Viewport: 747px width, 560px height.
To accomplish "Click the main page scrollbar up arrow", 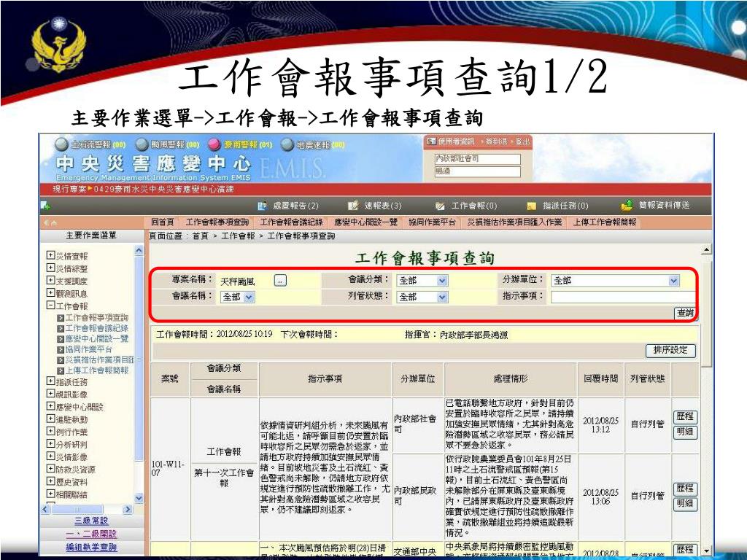I will 706,249.
